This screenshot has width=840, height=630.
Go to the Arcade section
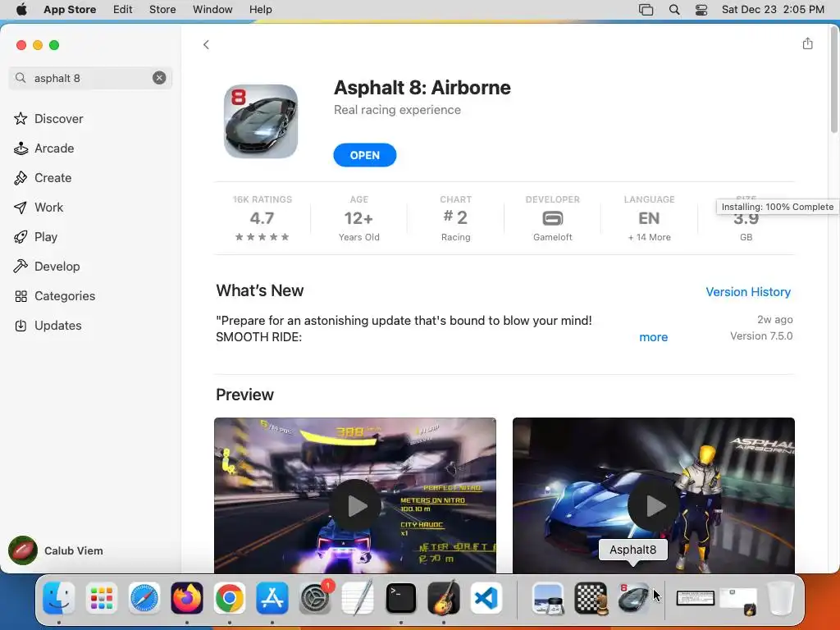tap(44, 148)
